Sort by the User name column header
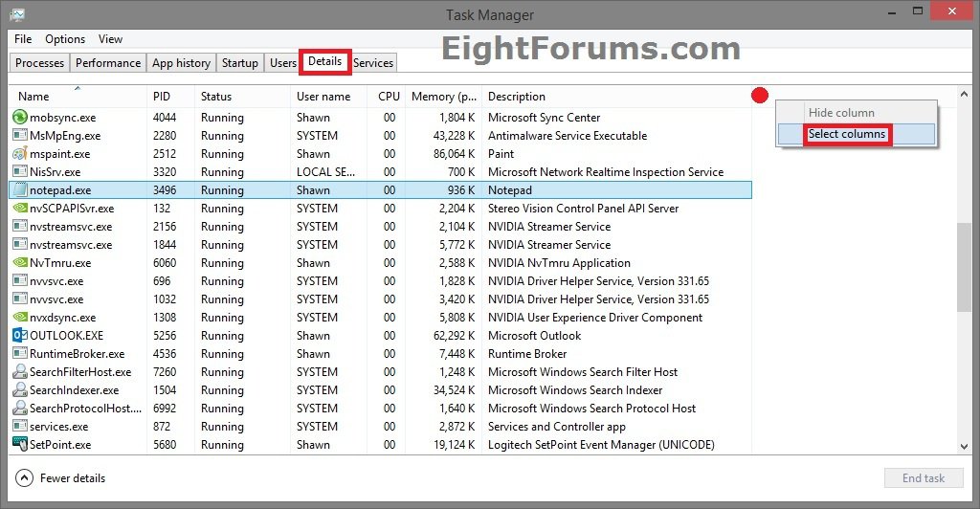980x509 pixels. [328, 97]
